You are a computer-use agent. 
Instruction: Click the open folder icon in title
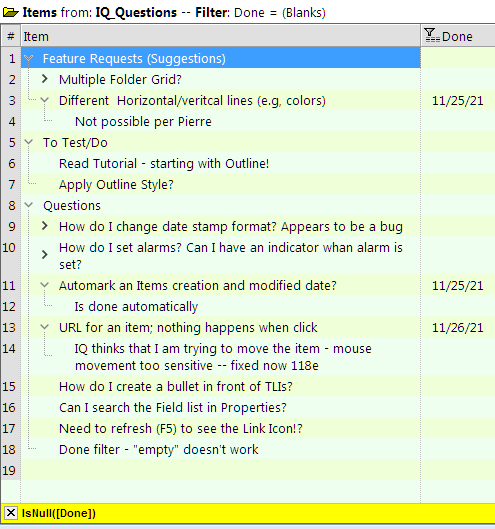(10, 13)
